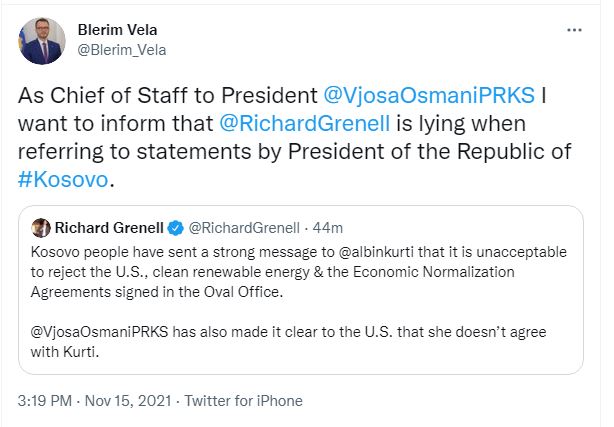Viewport: 614px width, 427px height.
Task: Click Richard Grenell's small avatar
Action: pyautogui.click(x=42, y=227)
